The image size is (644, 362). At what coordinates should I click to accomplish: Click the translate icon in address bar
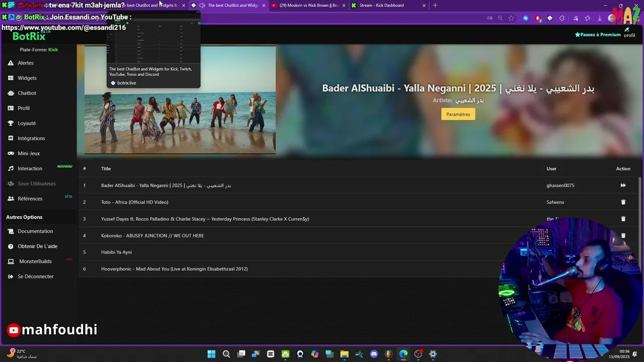coord(490,18)
